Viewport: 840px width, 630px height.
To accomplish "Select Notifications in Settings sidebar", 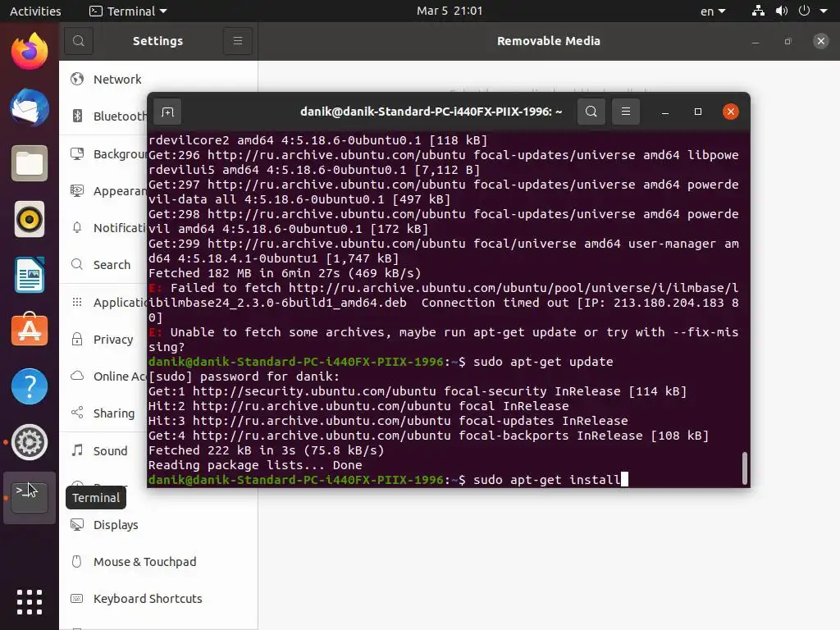I will click(x=103, y=228).
